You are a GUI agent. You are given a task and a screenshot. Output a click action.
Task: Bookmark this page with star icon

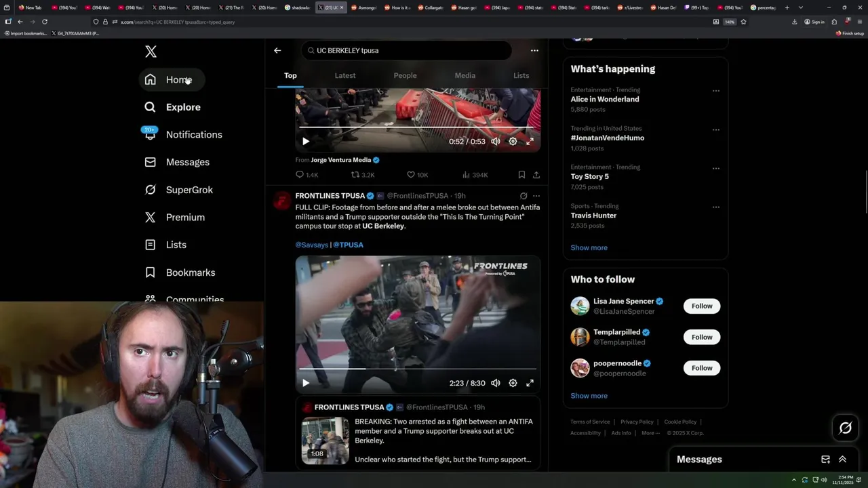[743, 22]
